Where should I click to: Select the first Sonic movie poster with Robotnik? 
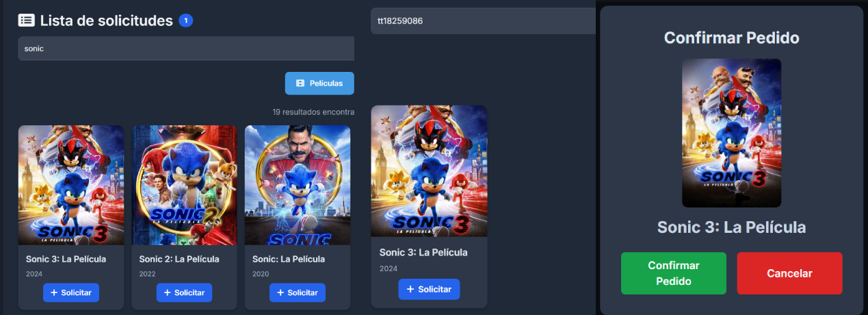pos(297,185)
